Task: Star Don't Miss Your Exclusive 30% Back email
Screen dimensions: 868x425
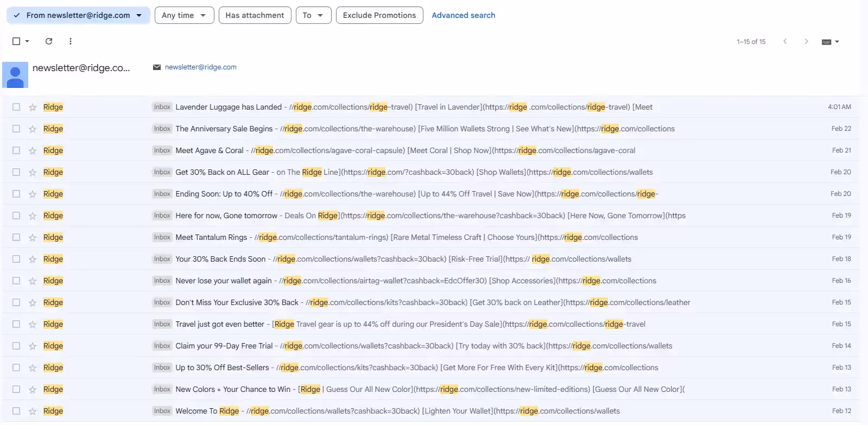Action: 33,303
